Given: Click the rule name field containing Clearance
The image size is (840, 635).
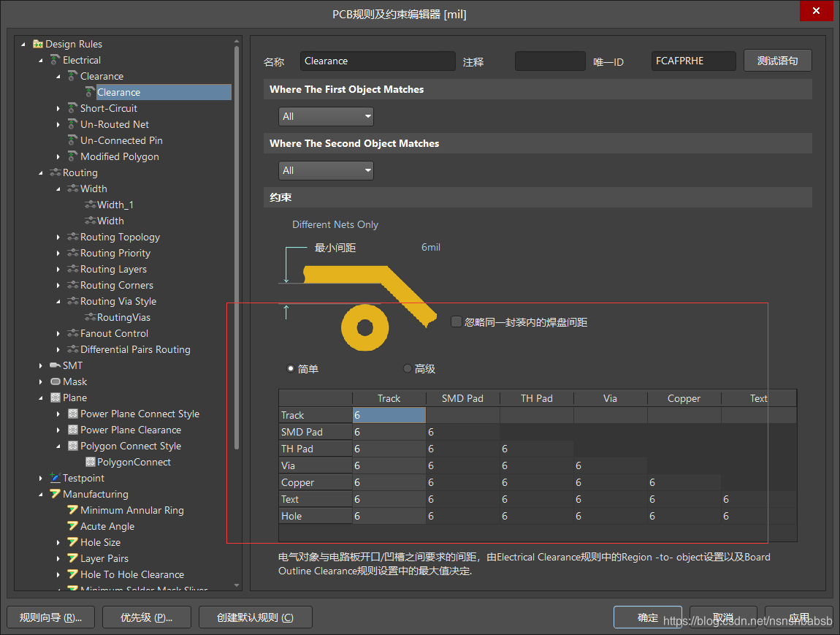Looking at the screenshot, I should [378, 61].
